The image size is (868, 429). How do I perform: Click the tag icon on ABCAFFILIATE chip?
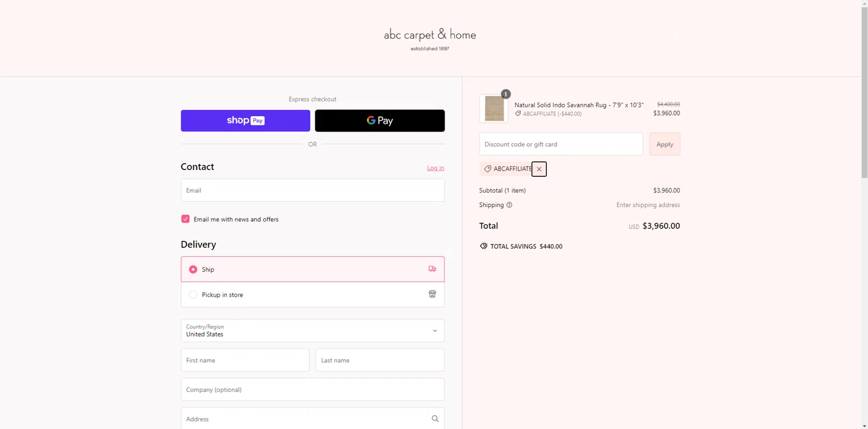point(488,169)
